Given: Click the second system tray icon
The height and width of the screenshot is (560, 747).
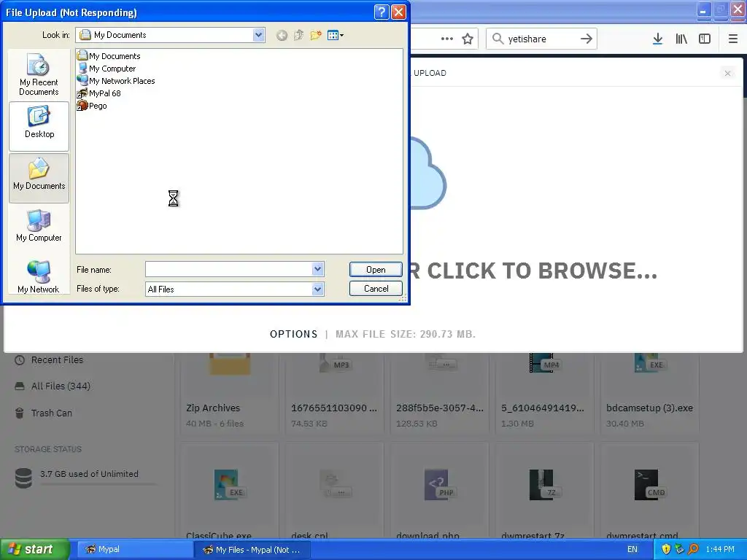Looking at the screenshot, I should click(680, 550).
